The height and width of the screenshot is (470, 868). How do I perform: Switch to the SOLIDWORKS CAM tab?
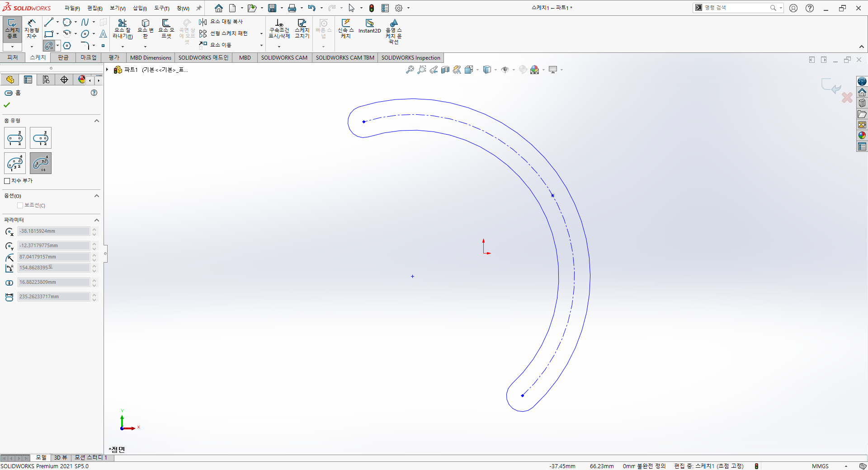tap(284, 57)
